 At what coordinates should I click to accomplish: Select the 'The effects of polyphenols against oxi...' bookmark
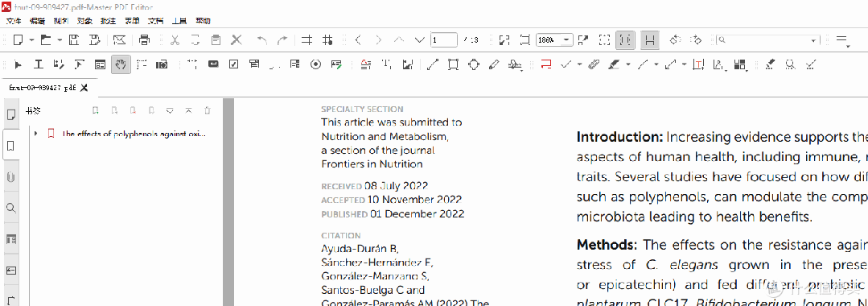[134, 134]
